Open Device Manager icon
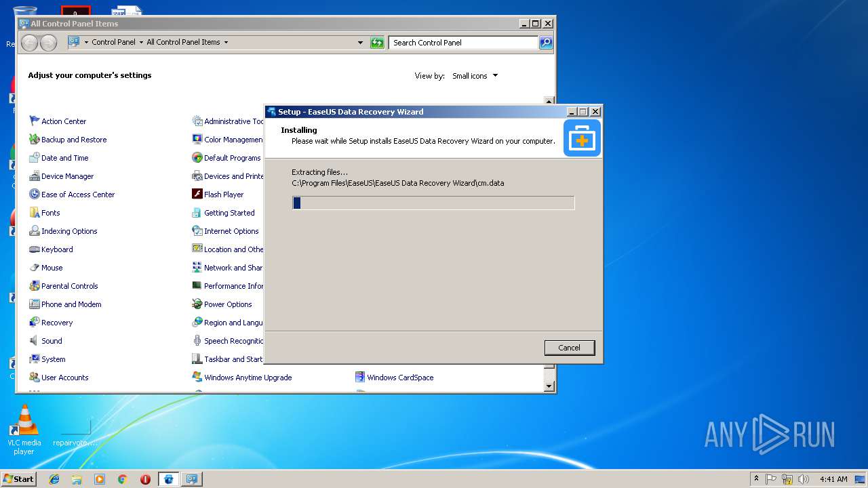Screen dimensions: 868x488 pyautogui.click(x=35, y=176)
